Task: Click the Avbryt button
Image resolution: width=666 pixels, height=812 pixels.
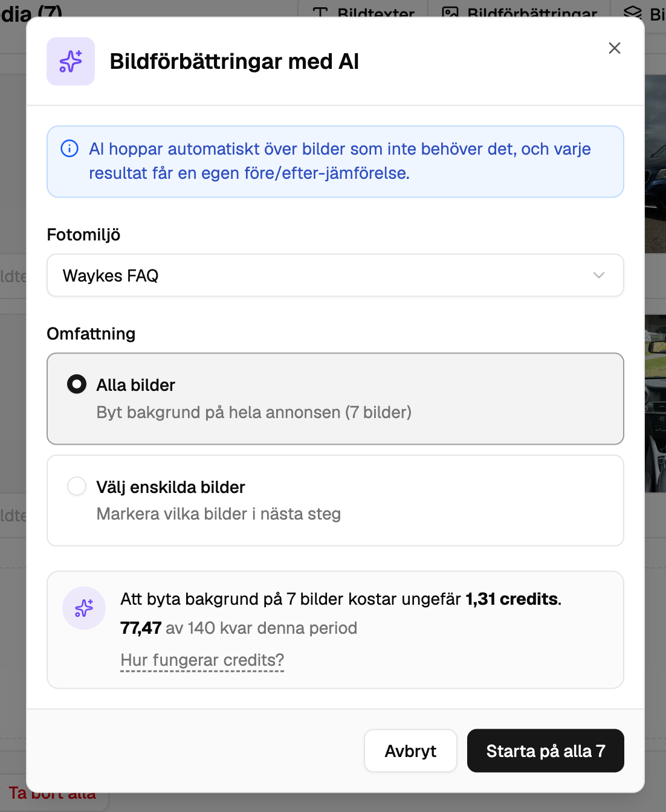Action: click(411, 751)
